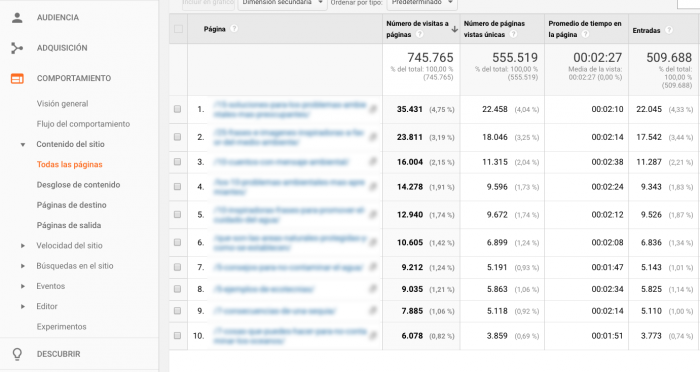Screen dimensions: 700x372
Task: Open help icon for Promedio de tiempo
Action: click(x=585, y=34)
